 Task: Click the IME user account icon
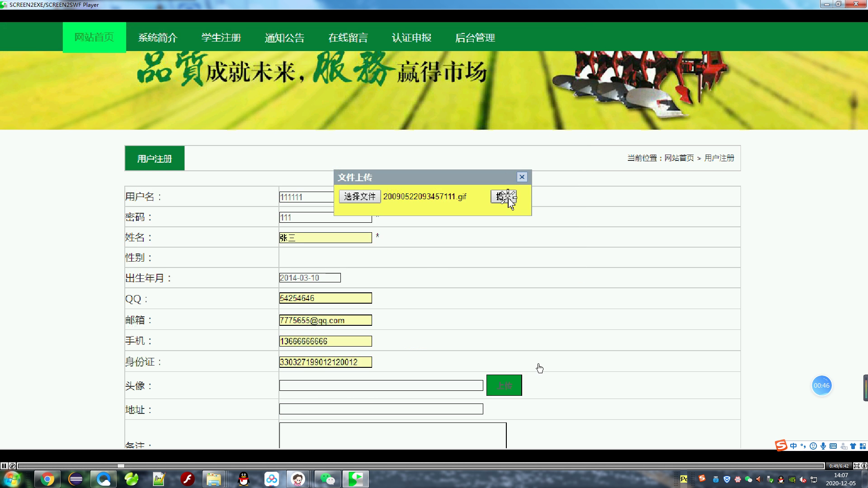click(x=844, y=446)
